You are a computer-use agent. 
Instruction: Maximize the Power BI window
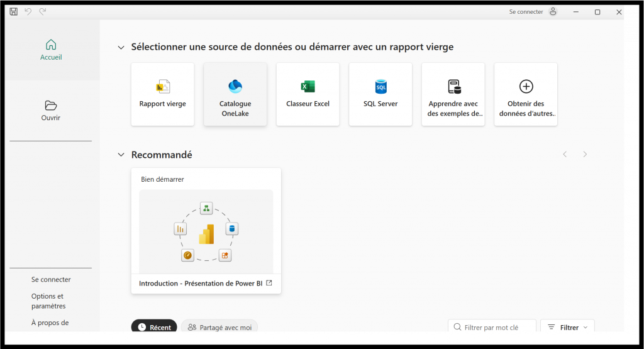click(x=597, y=12)
